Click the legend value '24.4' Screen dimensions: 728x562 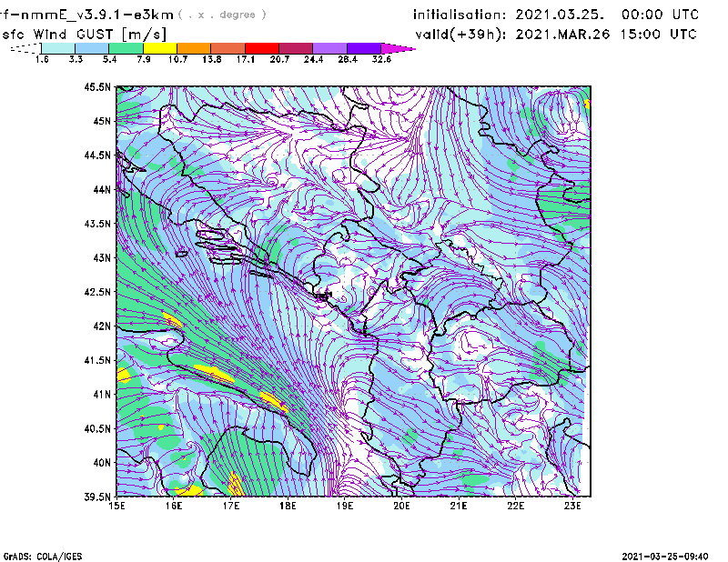tap(313, 59)
